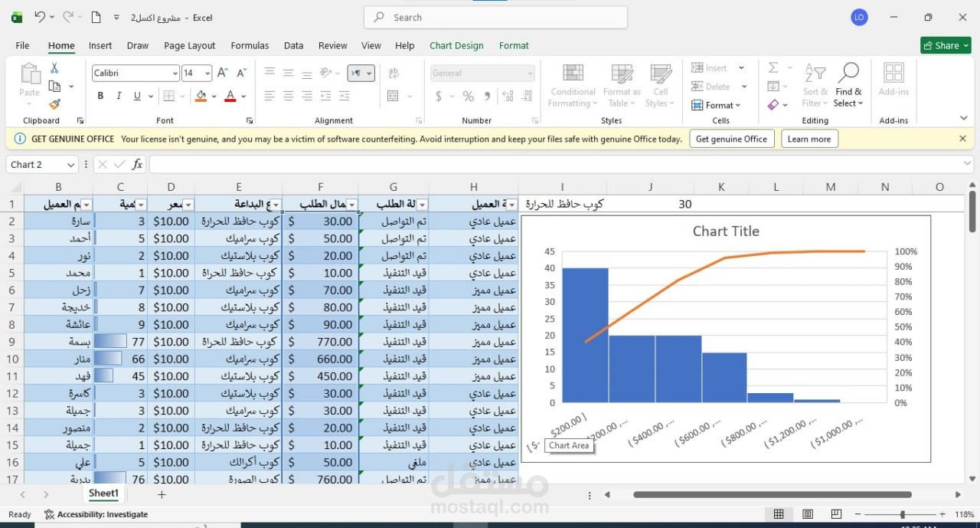This screenshot has width=980, height=528.
Task: Click Increase Indent icon
Action: tap(345, 96)
